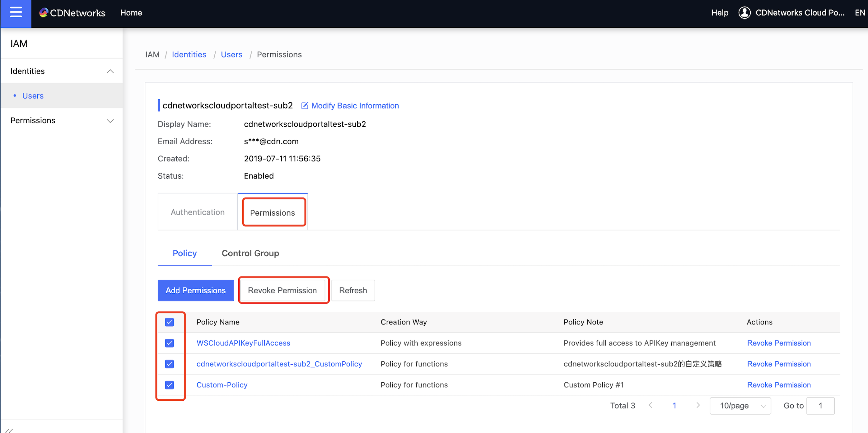Click 'Custom Policy #1' note cell

pos(594,385)
